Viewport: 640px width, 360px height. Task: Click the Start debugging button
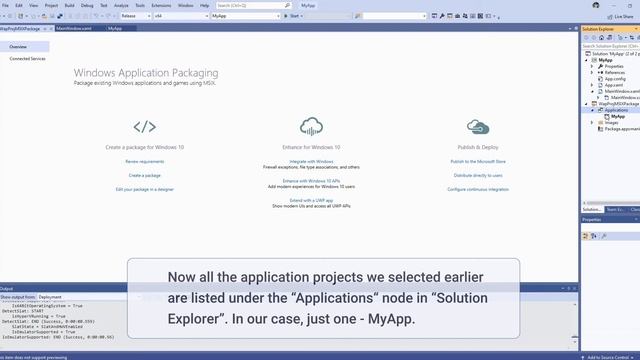(x=293, y=16)
